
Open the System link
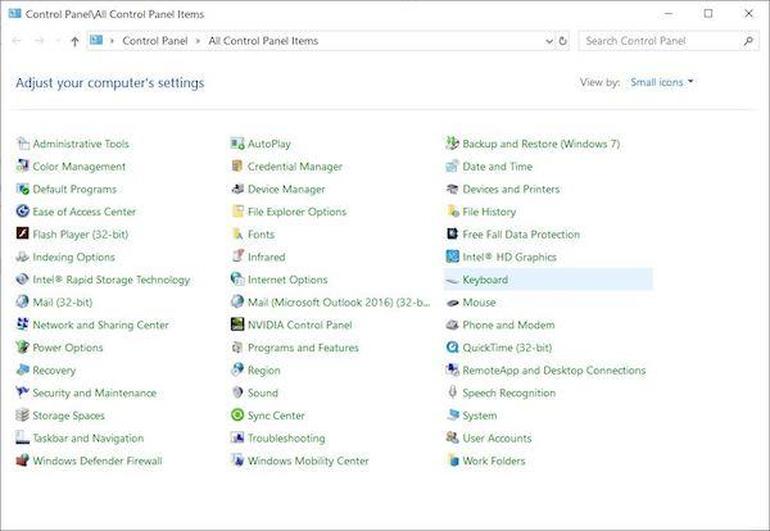pos(479,416)
